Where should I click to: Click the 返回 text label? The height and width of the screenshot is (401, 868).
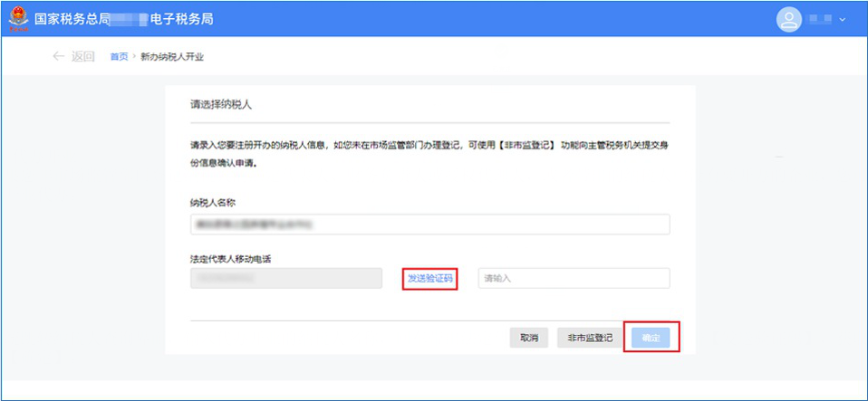click(x=82, y=57)
